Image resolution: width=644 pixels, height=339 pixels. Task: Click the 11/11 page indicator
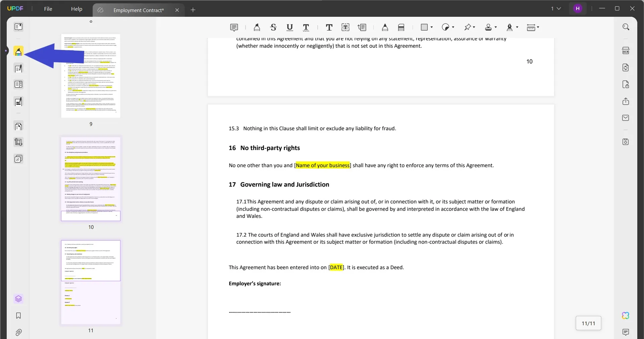(x=588, y=323)
